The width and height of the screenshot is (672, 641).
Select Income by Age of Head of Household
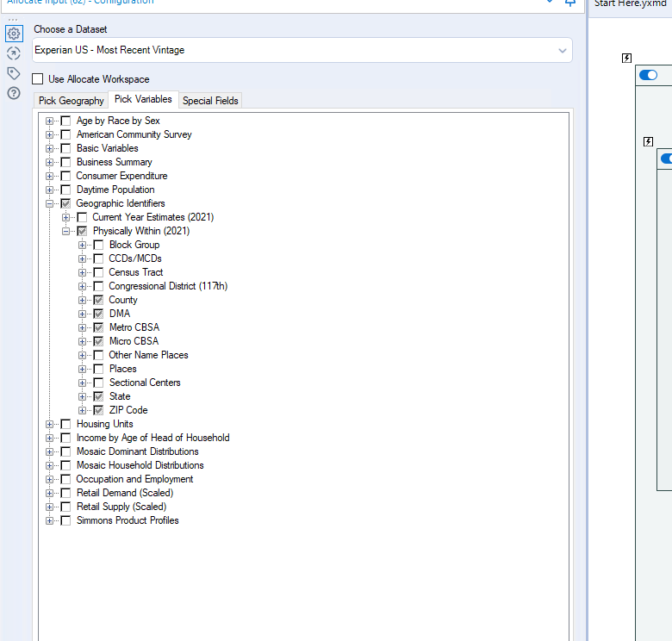pos(153,438)
